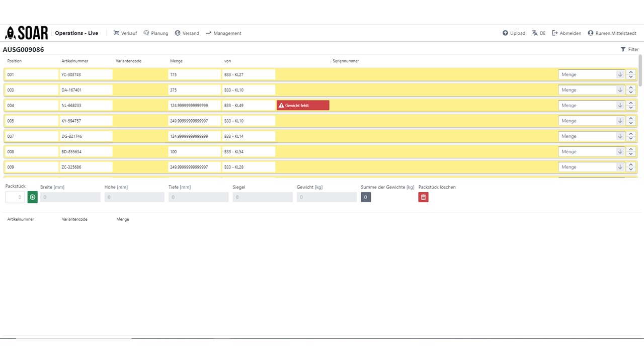
Task: Log out via Abmelden
Action: [x=567, y=33]
